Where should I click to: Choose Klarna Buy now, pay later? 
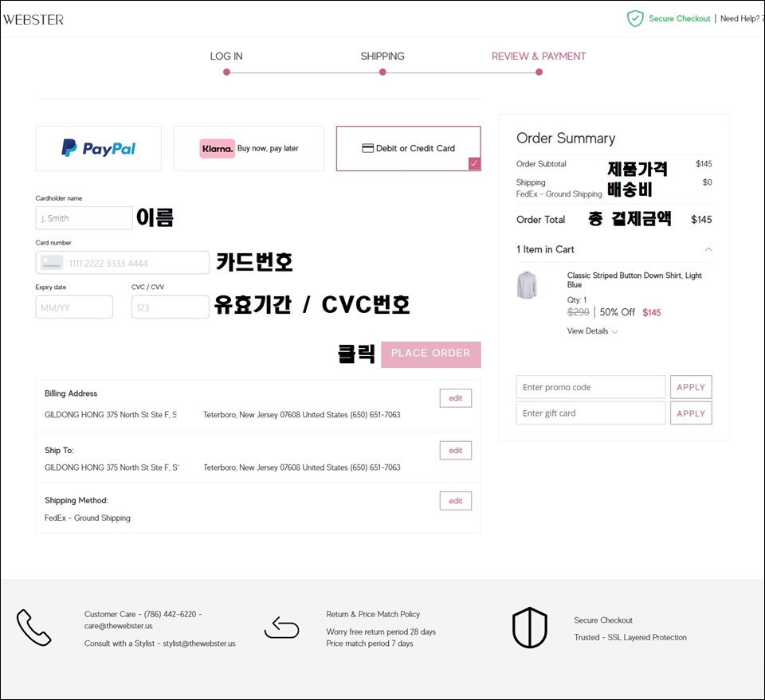pyautogui.click(x=249, y=148)
